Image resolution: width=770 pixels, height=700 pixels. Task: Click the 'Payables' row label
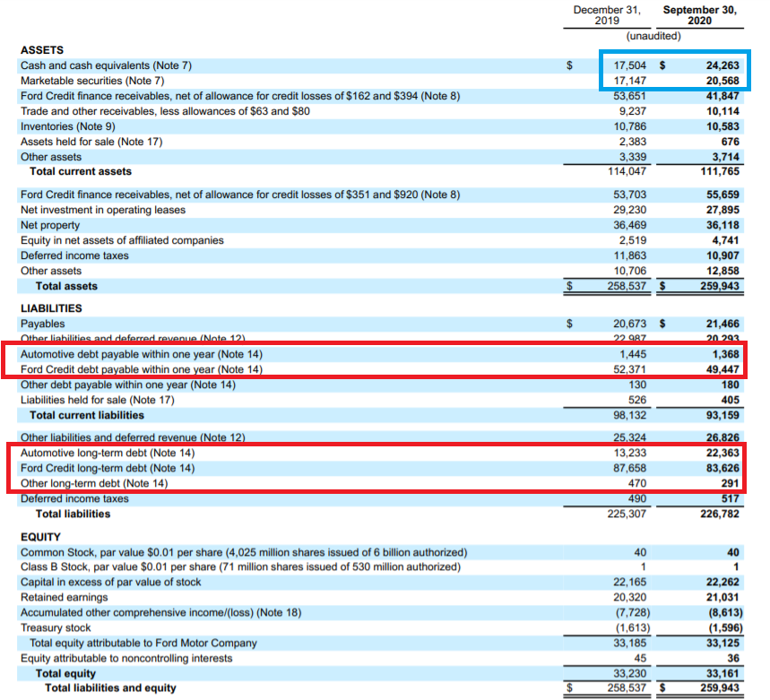(43, 324)
